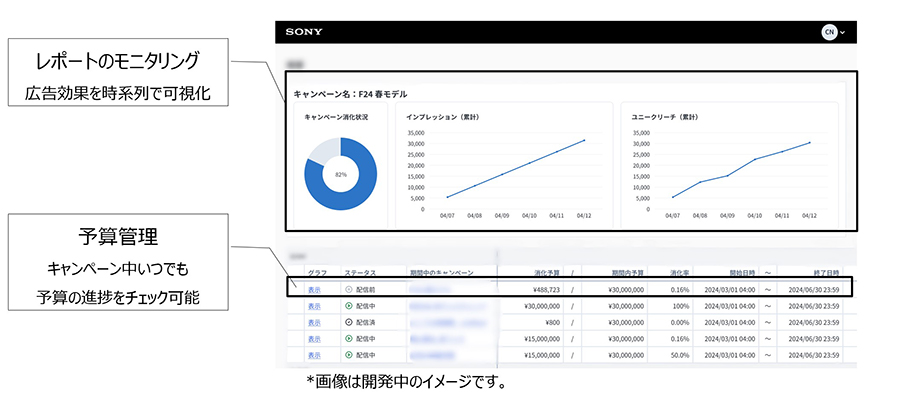Viewport: 900px width, 402px height.
Task: Click the ステータス column header
Action: [x=360, y=272]
